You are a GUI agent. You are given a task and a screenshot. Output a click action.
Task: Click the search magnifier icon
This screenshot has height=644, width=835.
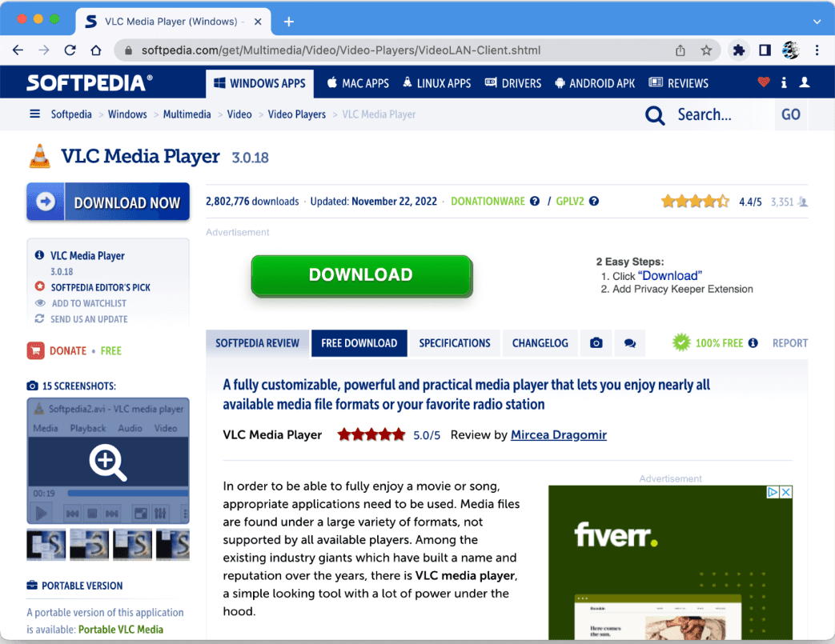(655, 115)
